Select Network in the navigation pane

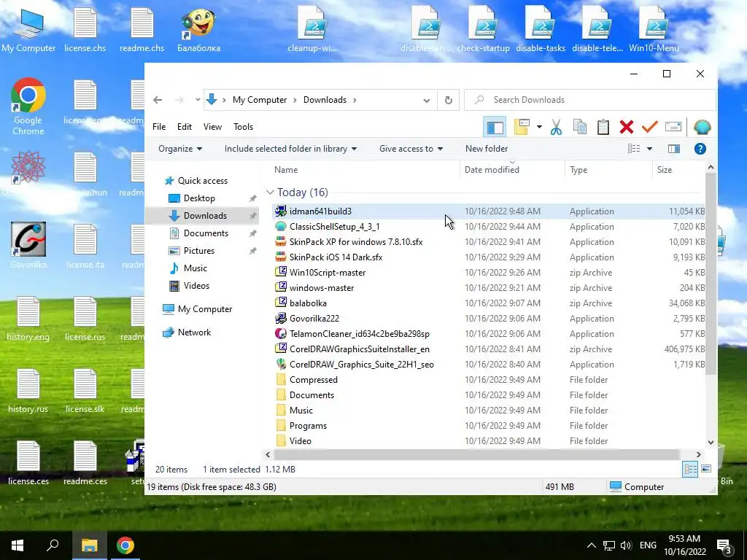click(x=194, y=332)
